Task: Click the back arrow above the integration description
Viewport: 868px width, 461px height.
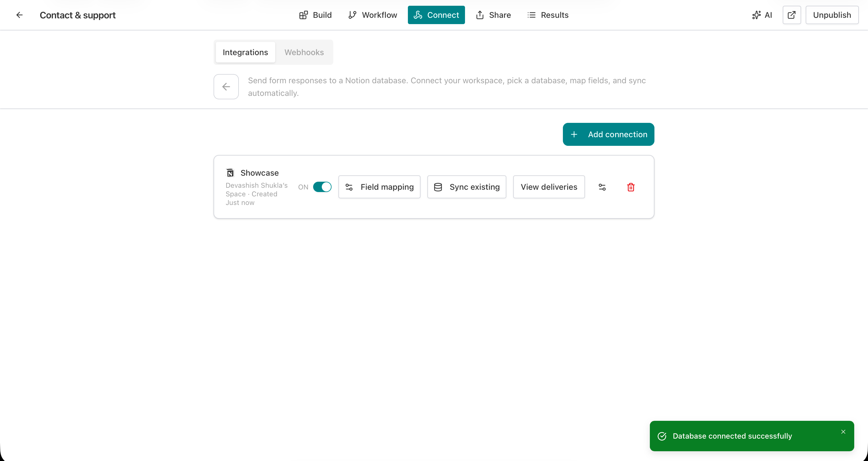Action: (x=226, y=87)
